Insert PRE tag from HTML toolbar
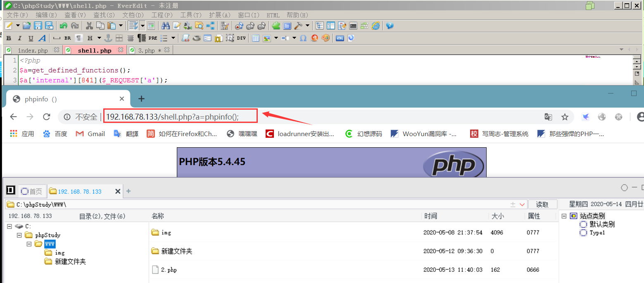This screenshot has width=644, height=283. click(x=153, y=38)
